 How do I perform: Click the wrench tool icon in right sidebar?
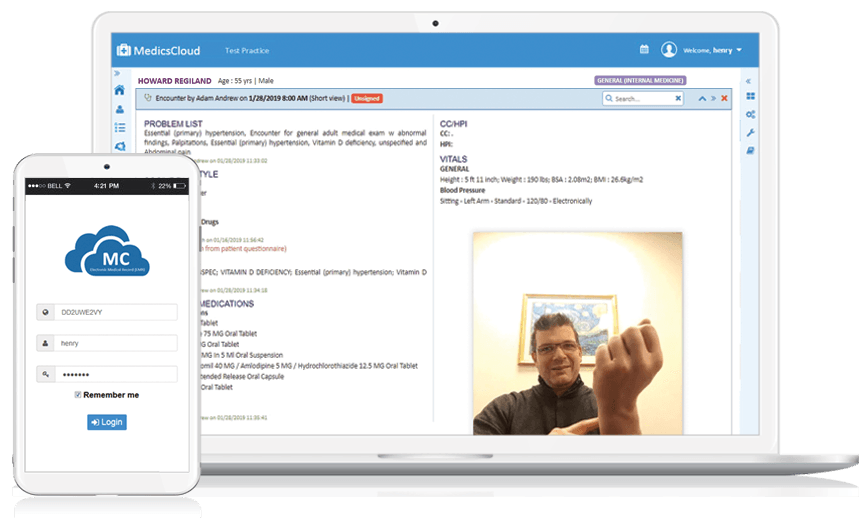coord(750,133)
